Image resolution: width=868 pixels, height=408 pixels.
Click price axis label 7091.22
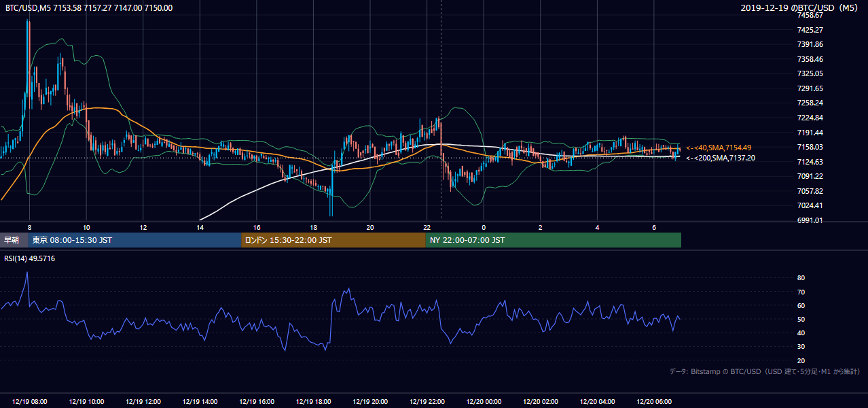point(810,176)
